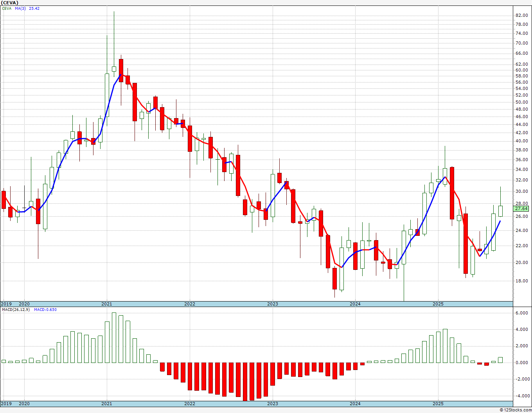The image size is (532, 413).
Task: Select the 46.00 price axis label
Action: (522, 117)
